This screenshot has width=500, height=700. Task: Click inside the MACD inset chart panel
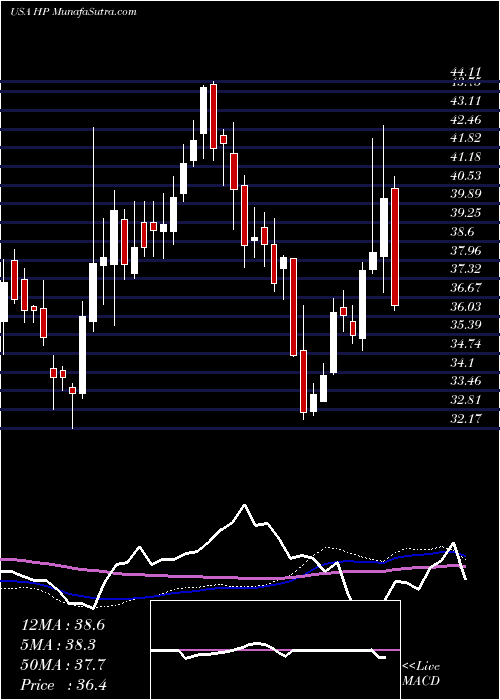tap(275, 650)
